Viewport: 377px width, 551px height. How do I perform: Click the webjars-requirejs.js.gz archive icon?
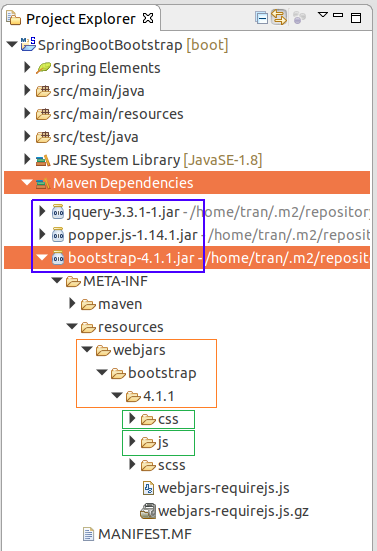(x=148, y=511)
